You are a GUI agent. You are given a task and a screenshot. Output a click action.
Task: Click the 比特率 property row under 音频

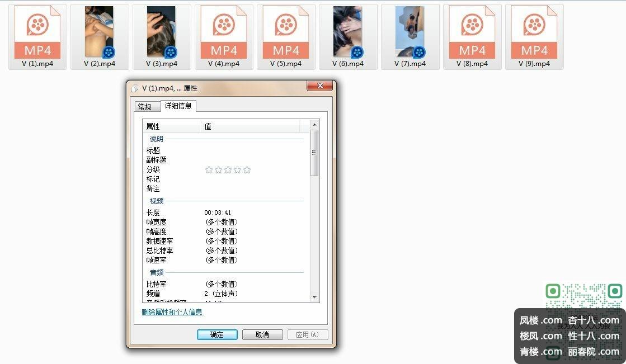[224, 285]
